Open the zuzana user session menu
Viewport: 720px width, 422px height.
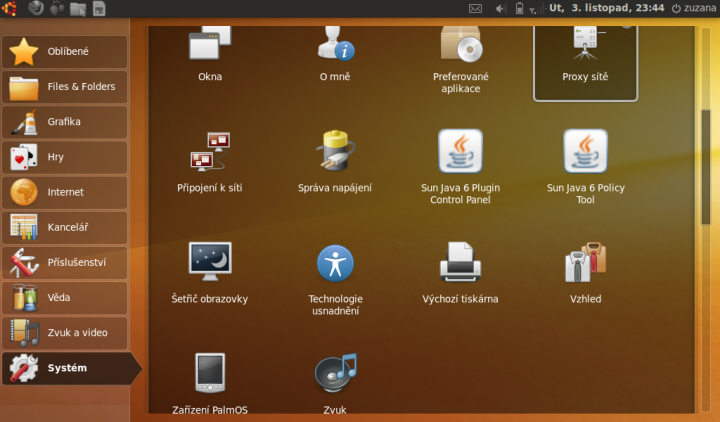(694, 8)
